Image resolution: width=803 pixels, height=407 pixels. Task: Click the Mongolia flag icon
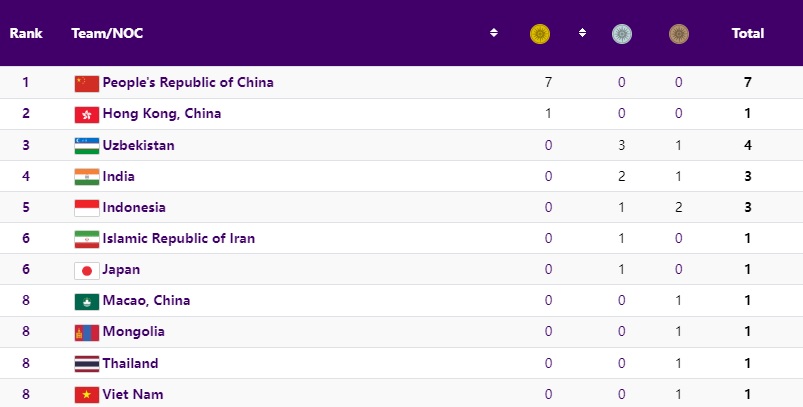pyautogui.click(x=87, y=332)
